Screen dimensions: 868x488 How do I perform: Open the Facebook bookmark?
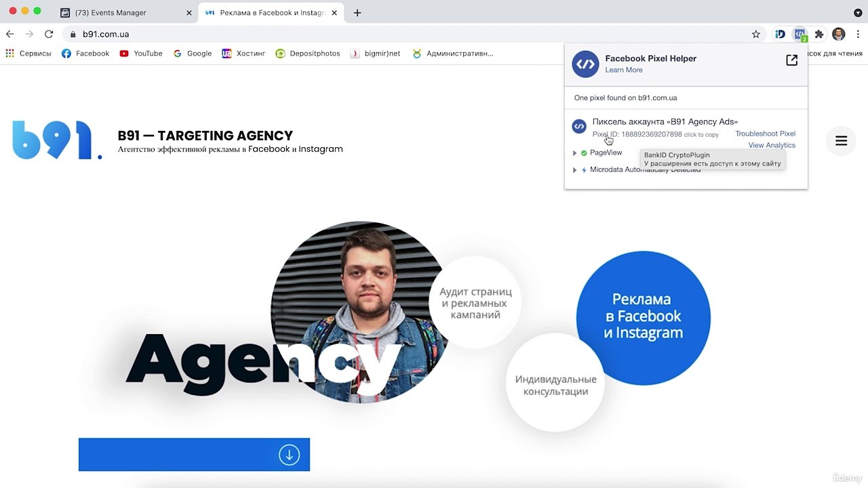click(x=85, y=54)
